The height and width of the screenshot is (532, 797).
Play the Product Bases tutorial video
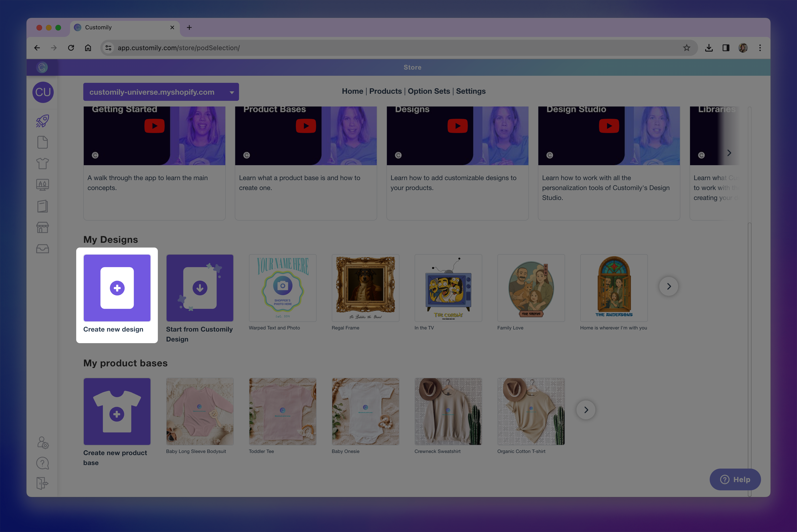coord(306,125)
